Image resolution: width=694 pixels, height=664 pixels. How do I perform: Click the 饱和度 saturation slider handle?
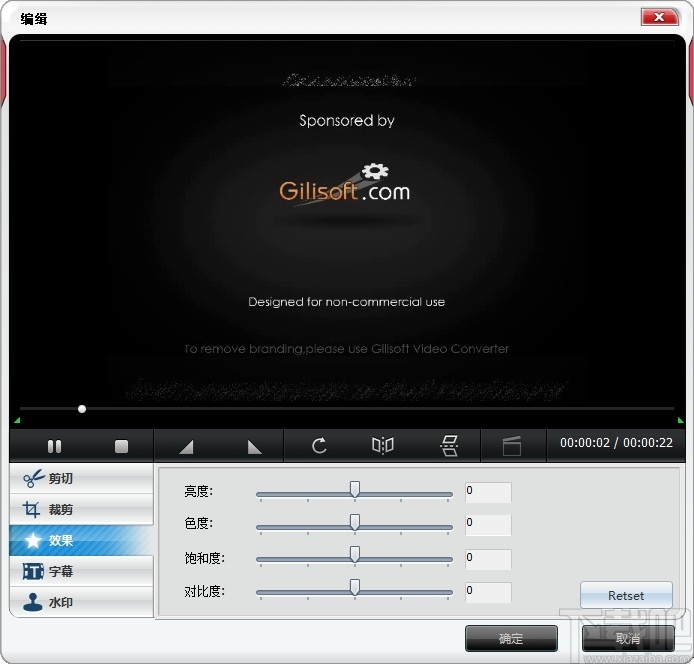(x=355, y=555)
